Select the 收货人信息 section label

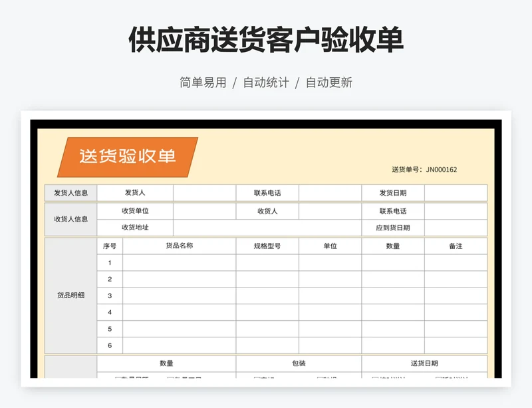71,219
